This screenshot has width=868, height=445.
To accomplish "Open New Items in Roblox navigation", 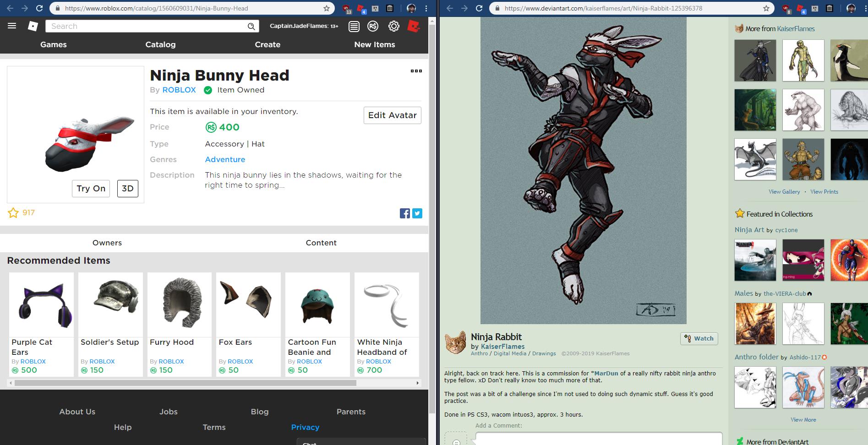I will coord(375,44).
